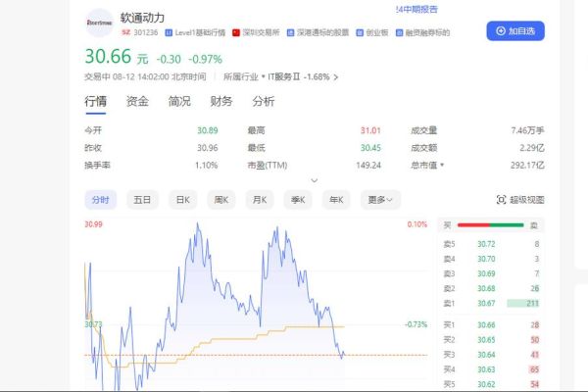This screenshot has height=392, width=588.
Task: Select the 五日 chart period
Action: point(142,200)
